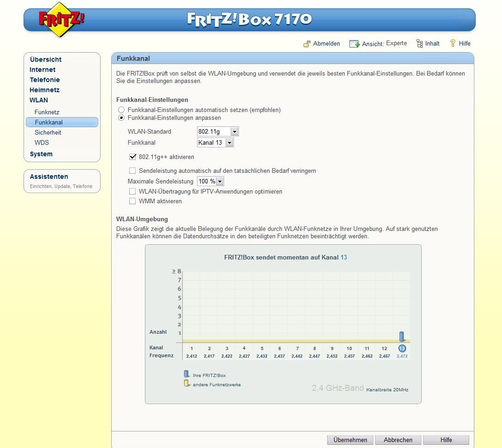Click 'Einrichten, Update, Telefone' subtitle
The image size is (502, 448).
pyautogui.click(x=61, y=186)
